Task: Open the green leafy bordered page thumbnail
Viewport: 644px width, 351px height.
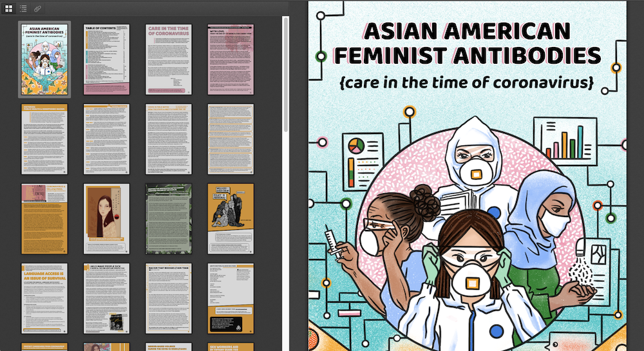Action: (168, 219)
